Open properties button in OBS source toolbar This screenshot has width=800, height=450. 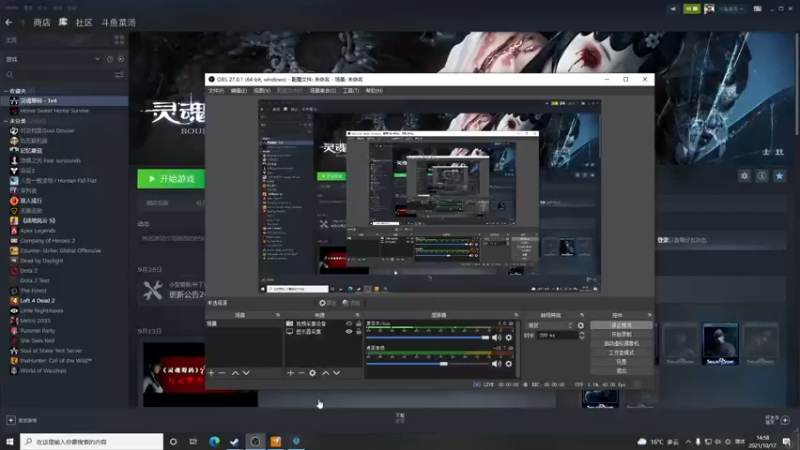[328, 303]
